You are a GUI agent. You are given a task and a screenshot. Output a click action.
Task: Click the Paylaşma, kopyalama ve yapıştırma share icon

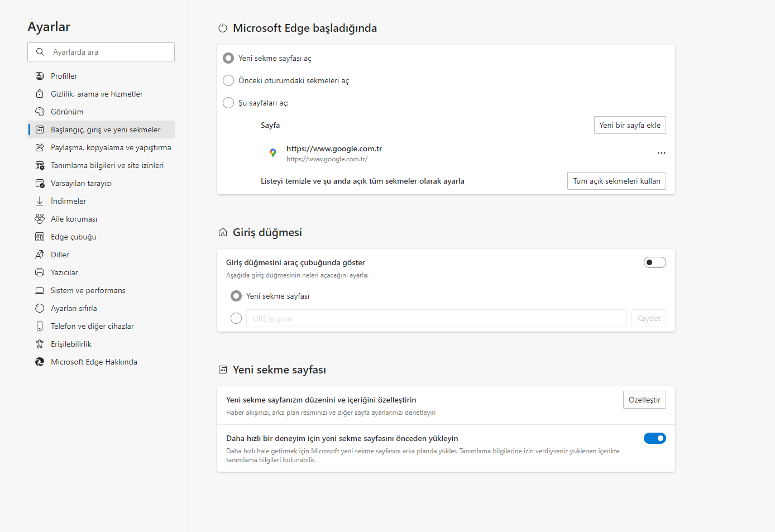point(40,147)
